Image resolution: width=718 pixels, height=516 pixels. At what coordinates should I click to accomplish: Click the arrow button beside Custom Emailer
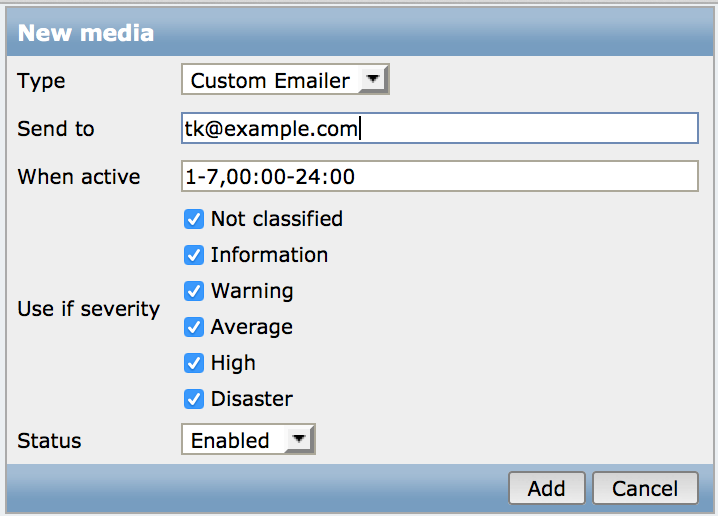point(374,80)
